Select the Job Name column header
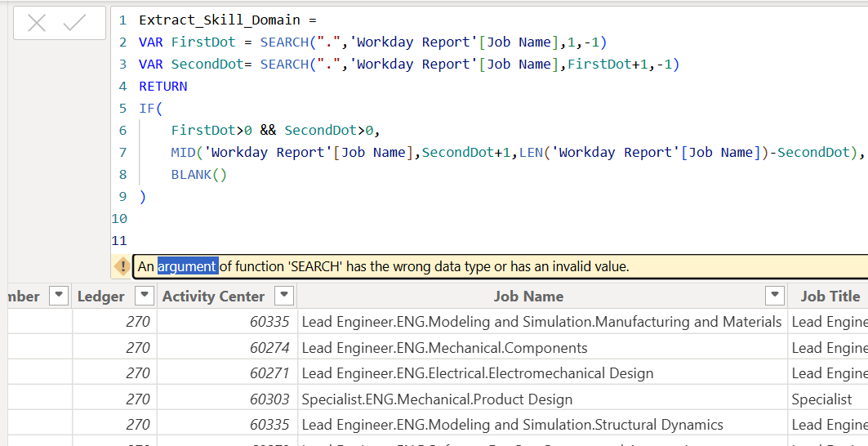 [x=528, y=297]
